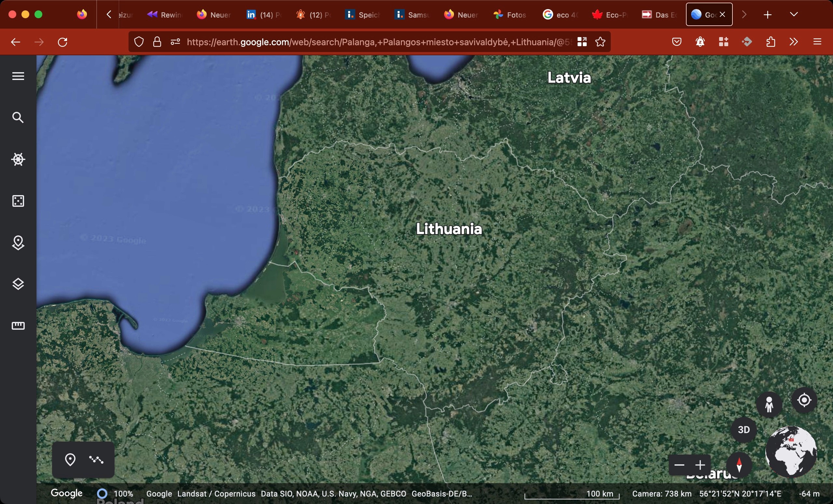Click the Camera: 738 km altitude text
This screenshot has height=504, width=833.
point(662,494)
